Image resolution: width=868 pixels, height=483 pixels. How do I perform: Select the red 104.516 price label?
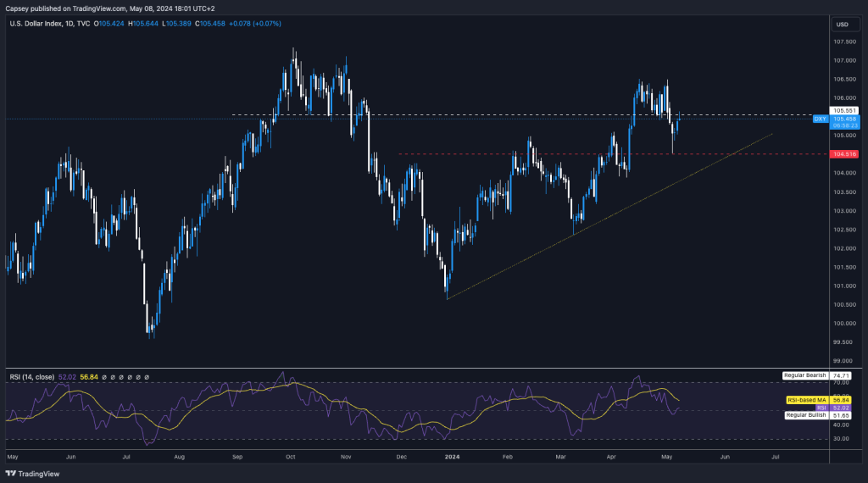click(x=847, y=154)
